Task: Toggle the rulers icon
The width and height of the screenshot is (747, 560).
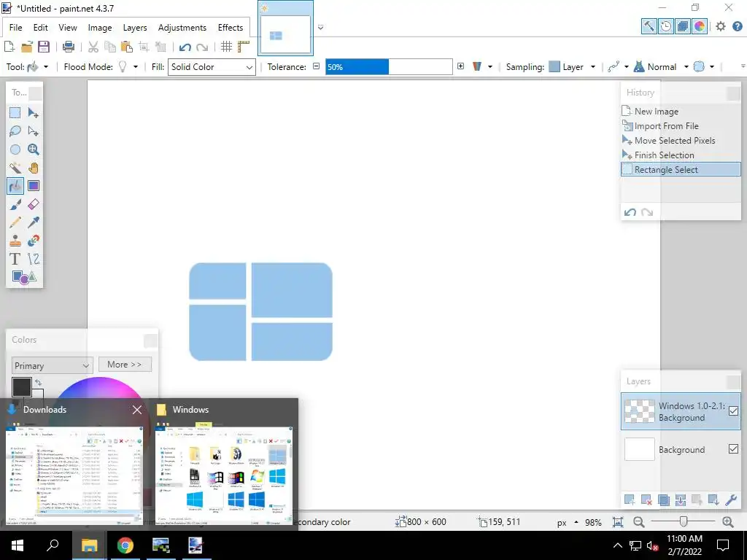Action: coord(244,47)
